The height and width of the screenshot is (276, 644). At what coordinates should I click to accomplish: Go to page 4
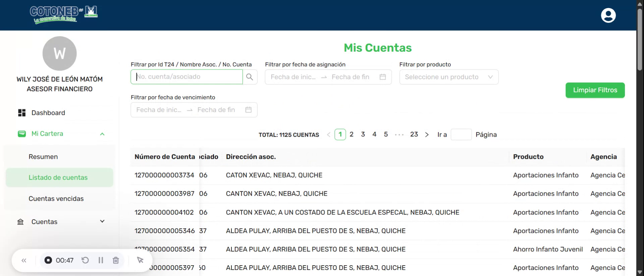(374, 135)
